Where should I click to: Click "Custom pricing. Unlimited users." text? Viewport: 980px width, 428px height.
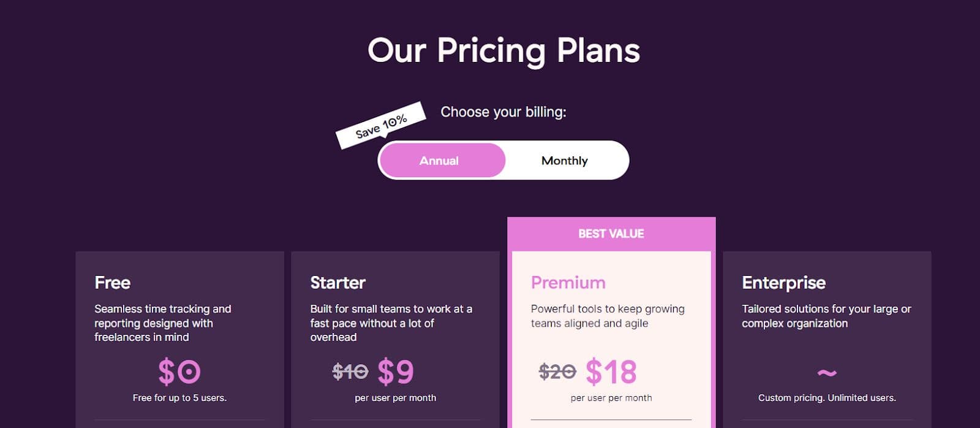[827, 398]
